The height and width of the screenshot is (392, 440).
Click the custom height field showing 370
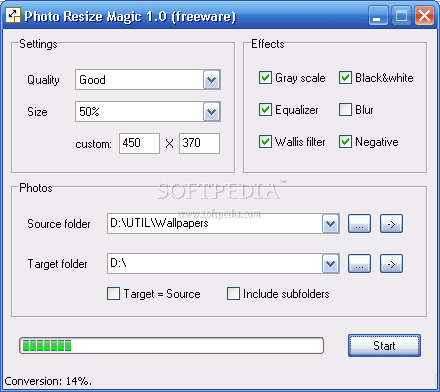199,143
